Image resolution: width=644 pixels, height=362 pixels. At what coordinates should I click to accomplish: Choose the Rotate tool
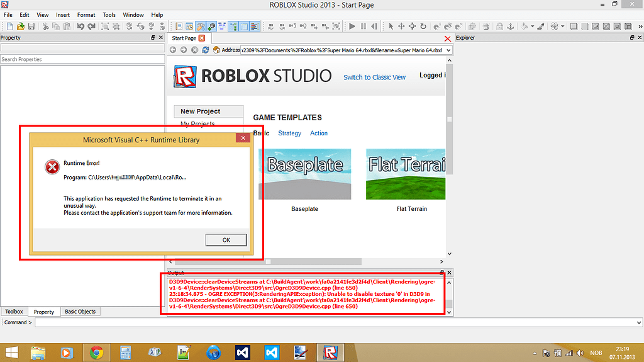pyautogui.click(x=423, y=26)
